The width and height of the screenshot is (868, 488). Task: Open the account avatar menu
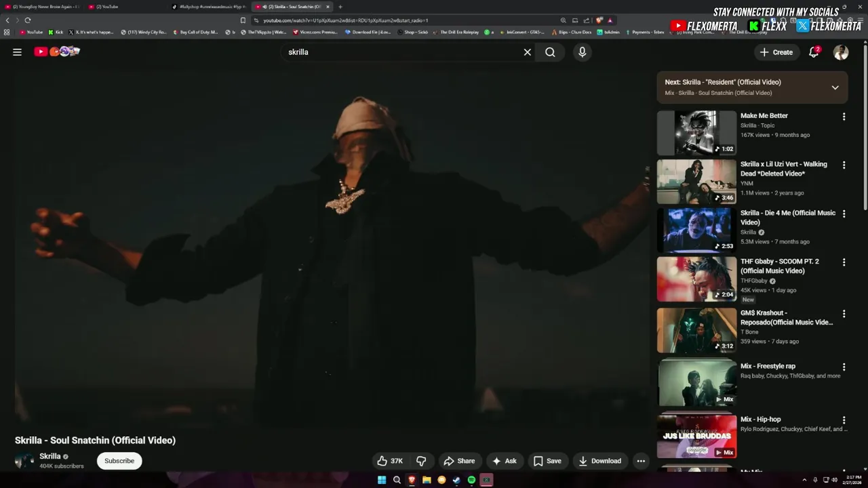841,52
